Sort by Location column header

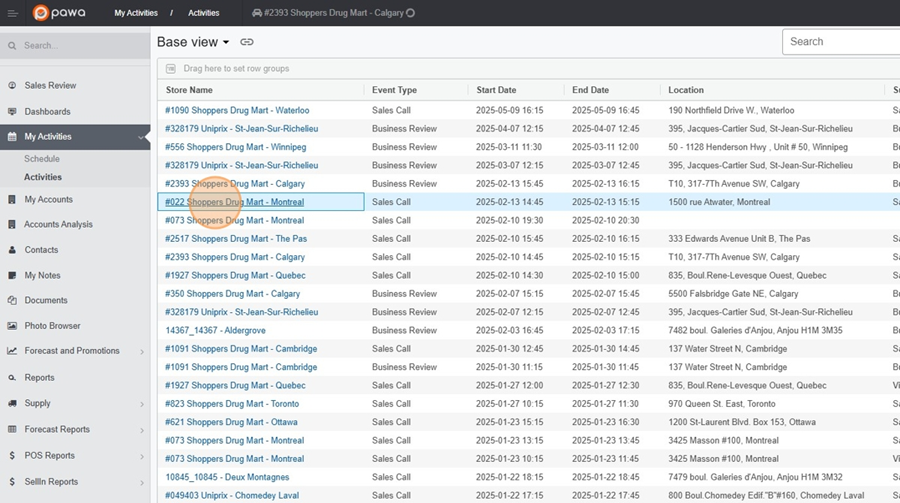pyautogui.click(x=685, y=90)
